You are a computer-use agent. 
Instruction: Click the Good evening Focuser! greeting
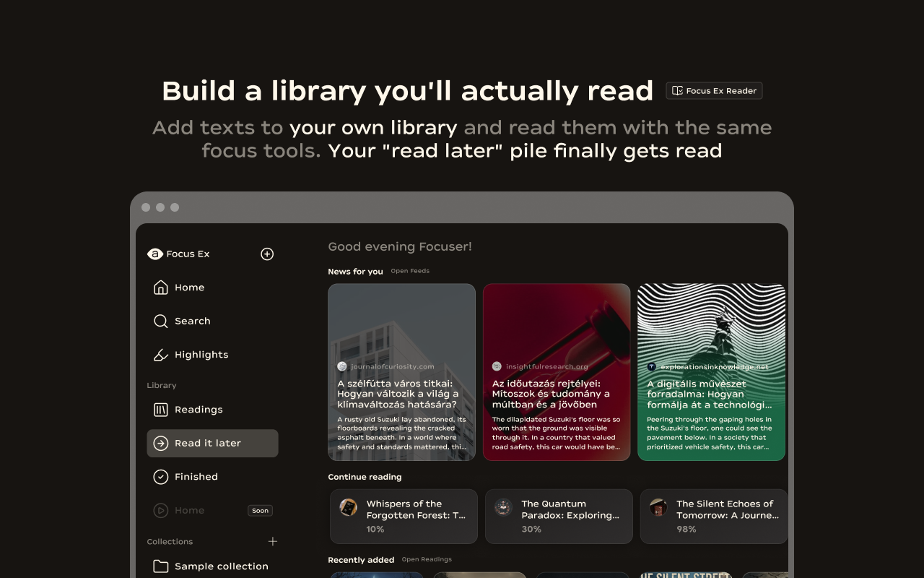click(400, 246)
